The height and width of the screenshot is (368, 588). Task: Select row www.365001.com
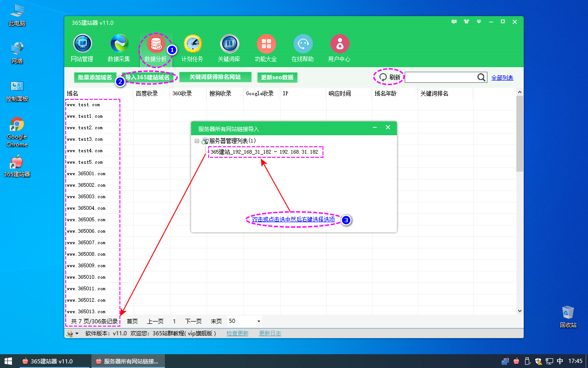click(290, 174)
